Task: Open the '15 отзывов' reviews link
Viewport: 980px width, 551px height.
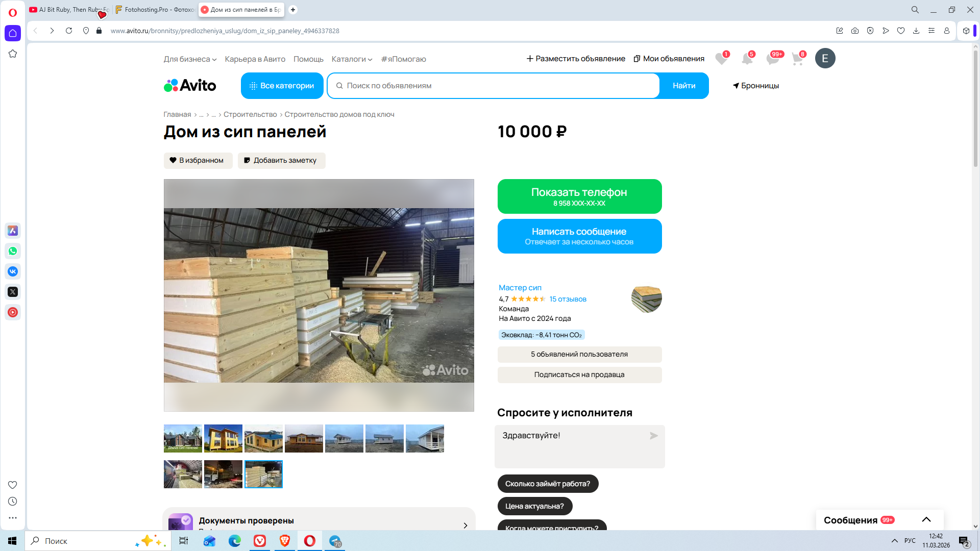Action: tap(568, 299)
